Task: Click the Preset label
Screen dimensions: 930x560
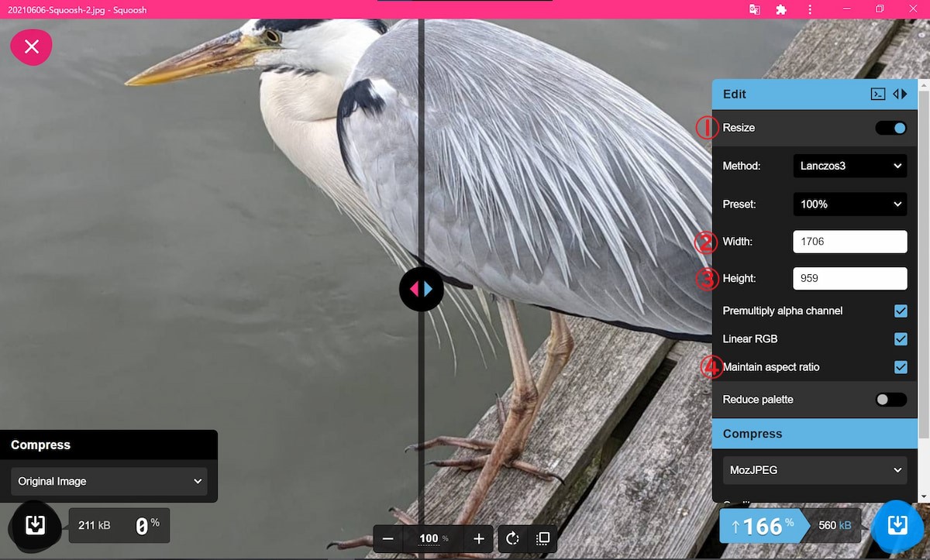Action: point(739,204)
